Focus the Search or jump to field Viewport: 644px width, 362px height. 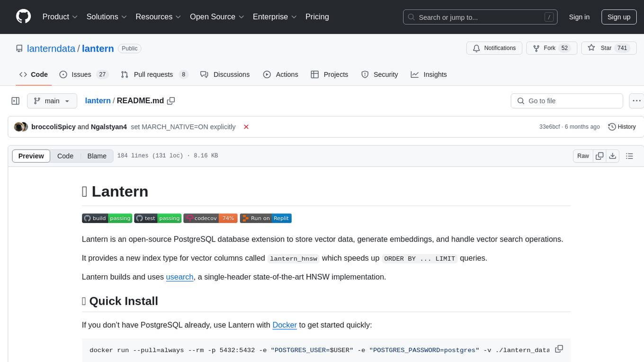[x=480, y=17]
